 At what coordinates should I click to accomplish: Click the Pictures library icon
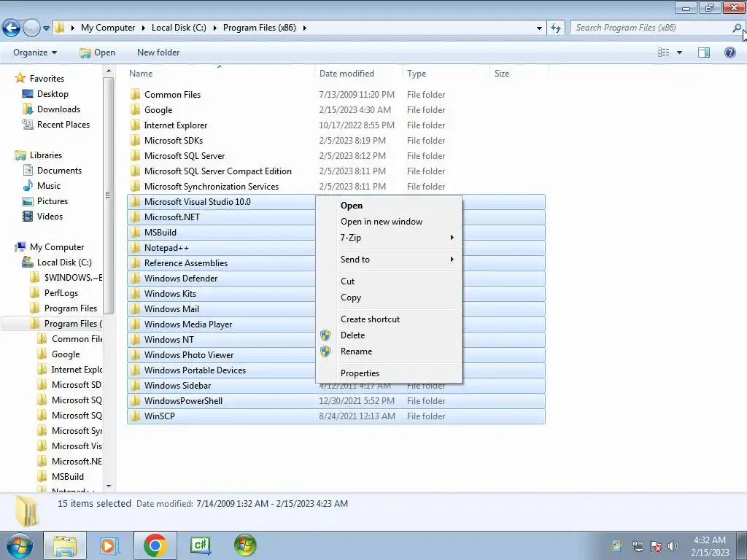click(x=28, y=201)
